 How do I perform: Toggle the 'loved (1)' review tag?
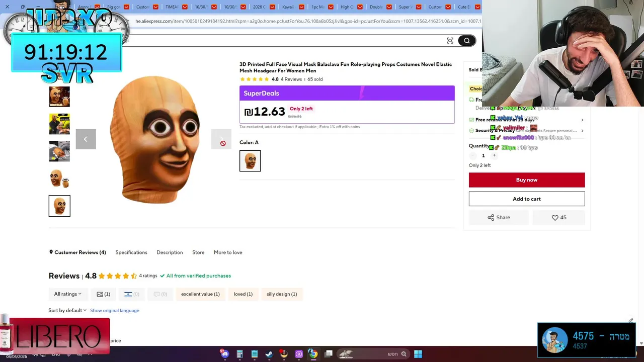click(243, 294)
